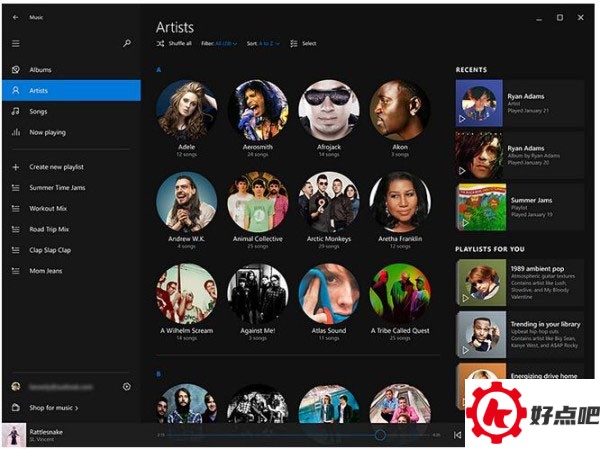Expand the Filter dropdown
600x449 pixels.
click(x=220, y=44)
